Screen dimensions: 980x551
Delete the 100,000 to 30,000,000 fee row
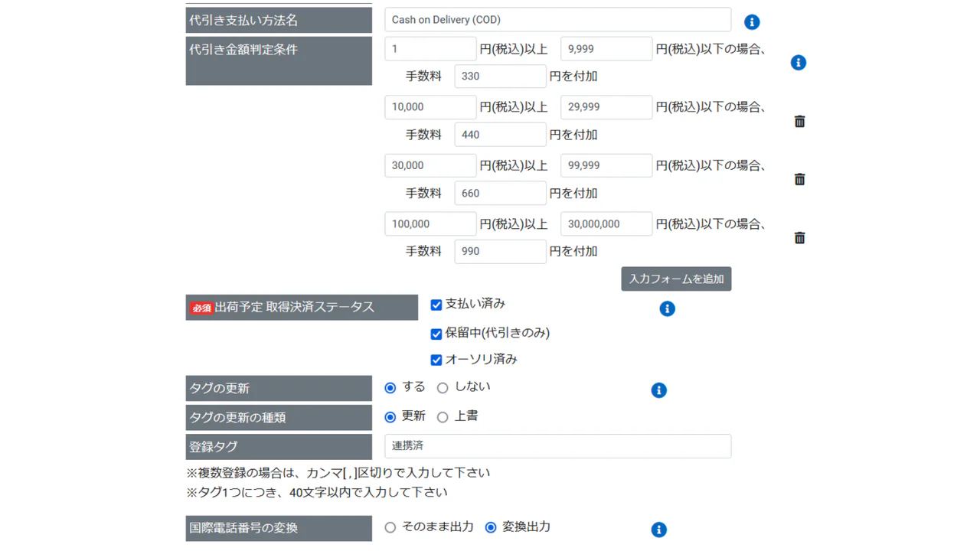point(799,238)
